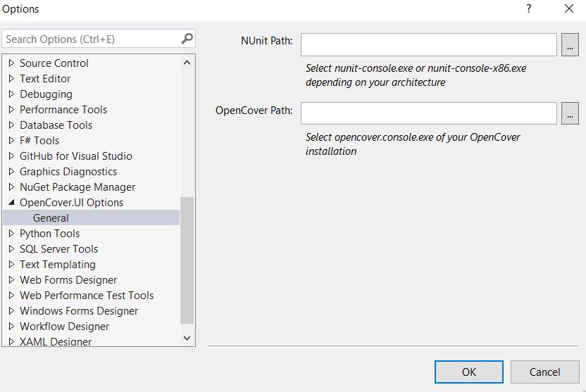
Task: Focus the Search Options box
Action: point(90,39)
